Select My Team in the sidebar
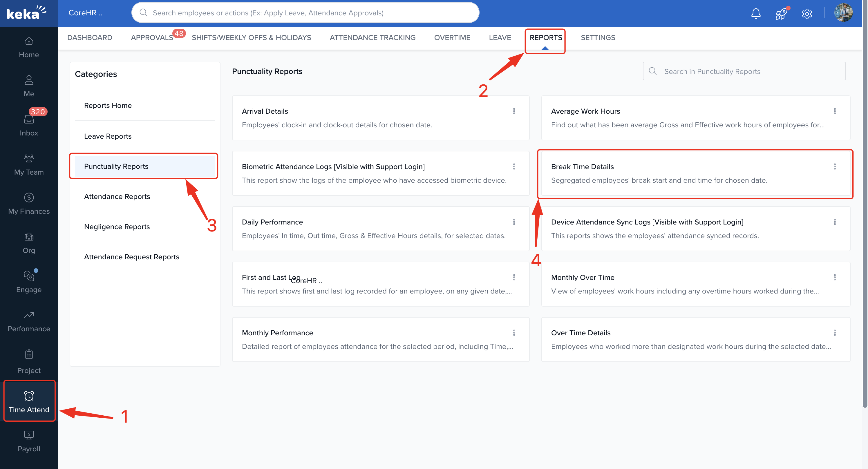 click(x=29, y=164)
